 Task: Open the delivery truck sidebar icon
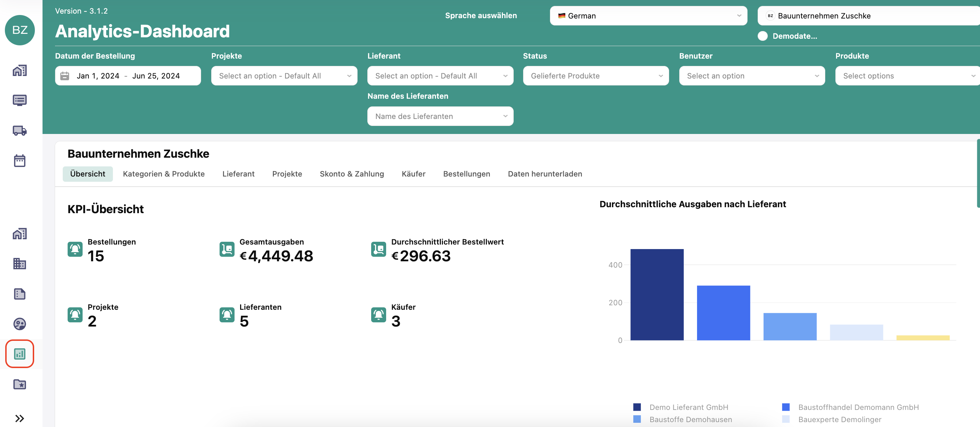pos(20,130)
